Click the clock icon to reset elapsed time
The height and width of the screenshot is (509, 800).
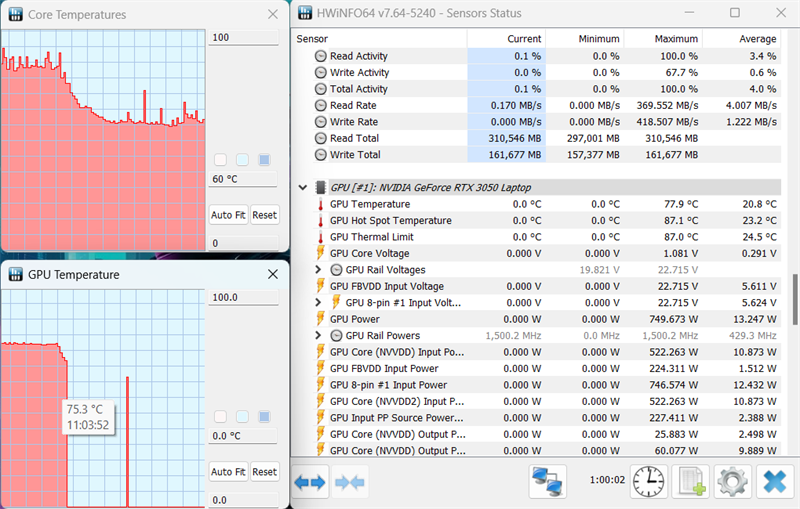coord(648,481)
